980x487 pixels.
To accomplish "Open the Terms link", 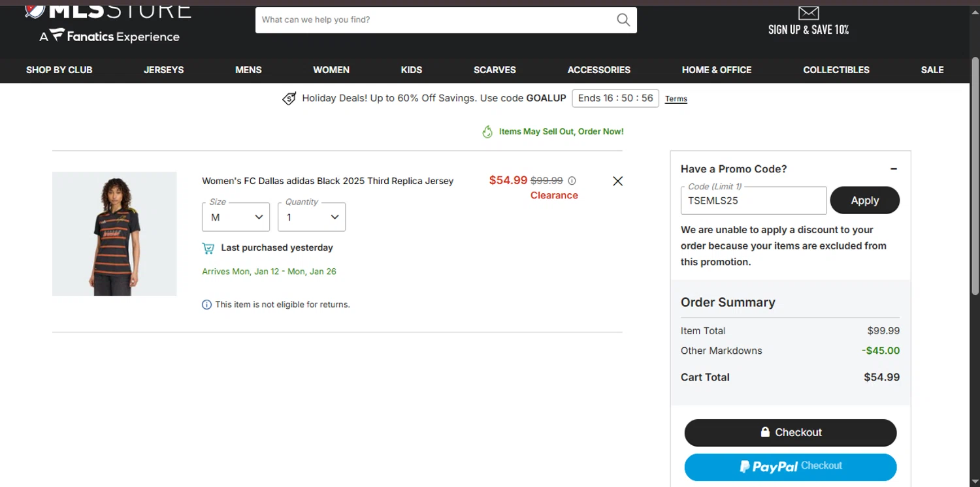I will (676, 99).
